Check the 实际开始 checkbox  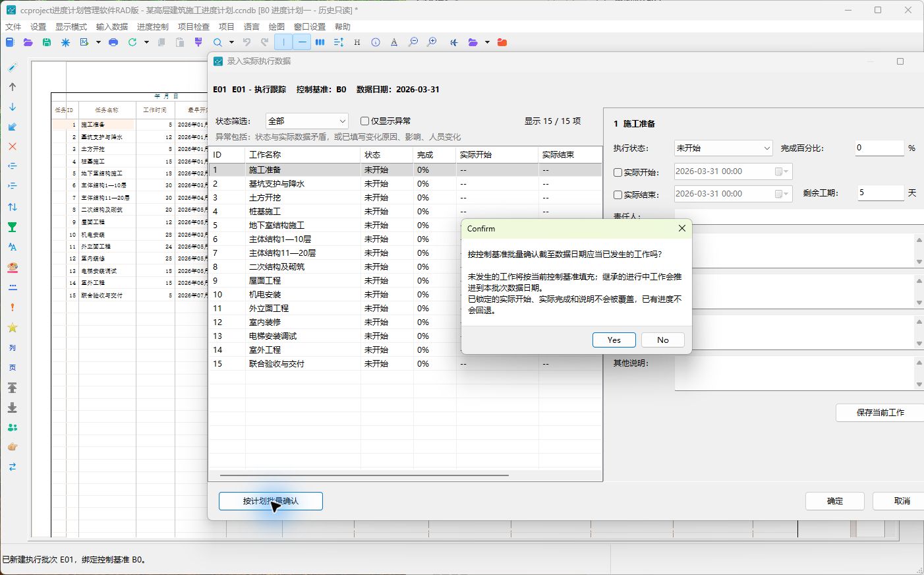click(618, 172)
